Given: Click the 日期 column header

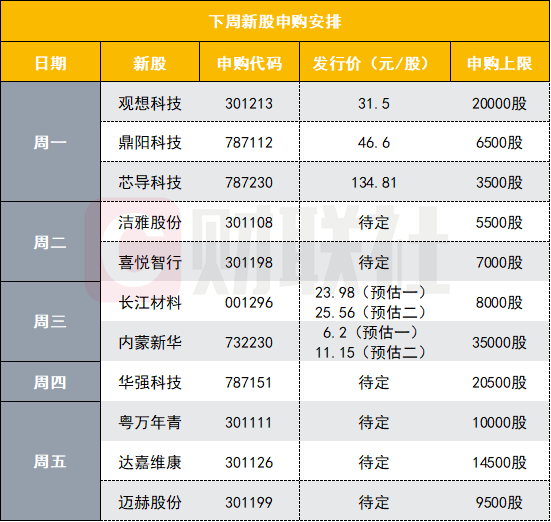Looking at the screenshot, I should (51, 62).
